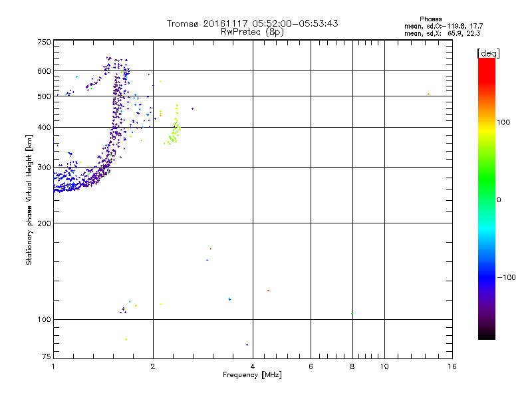The image size is (532, 399).
Task: Click the green data point at 8 MHz
Action: click(x=352, y=313)
